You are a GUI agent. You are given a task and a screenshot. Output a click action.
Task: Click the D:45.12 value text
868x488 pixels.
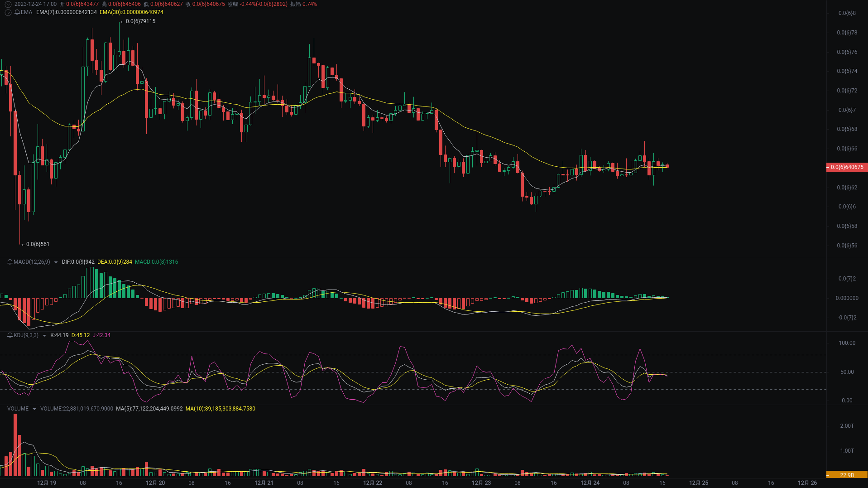[x=81, y=335]
